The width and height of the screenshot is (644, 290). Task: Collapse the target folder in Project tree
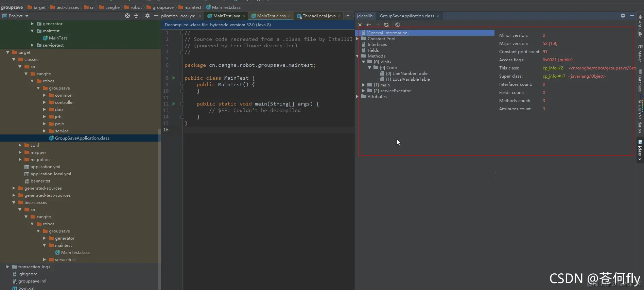click(x=7, y=52)
